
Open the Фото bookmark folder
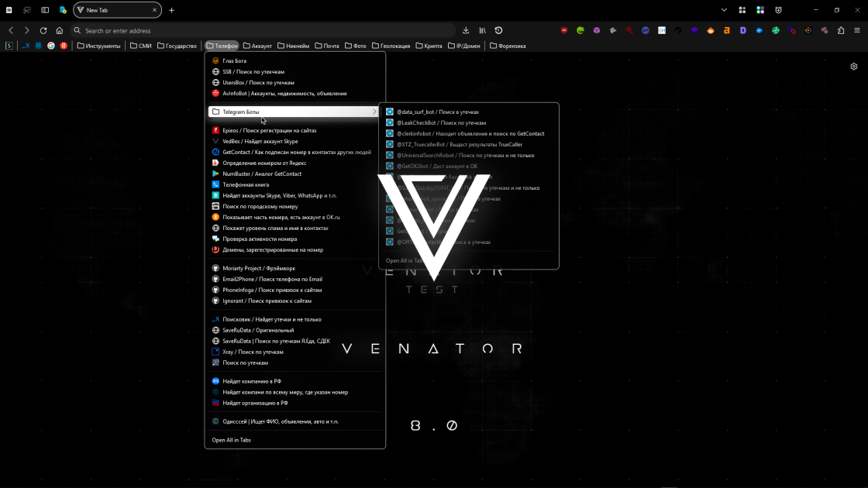[x=356, y=46]
